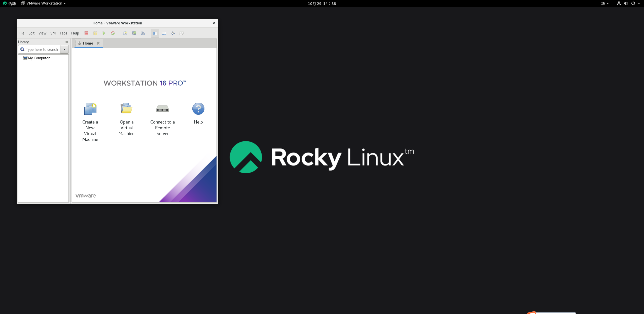Viewport: 644px width, 314px height.
Task: Open the Snapshot Manager icon
Action: click(x=143, y=33)
